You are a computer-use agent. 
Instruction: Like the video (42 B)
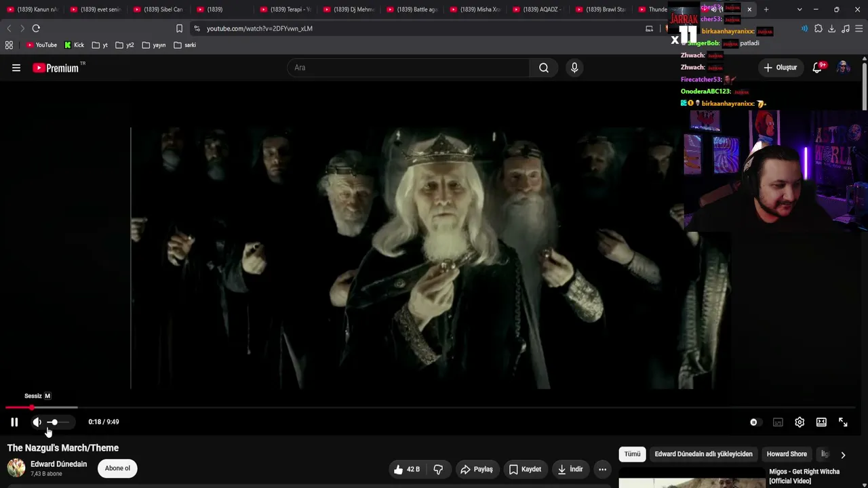coord(406,469)
